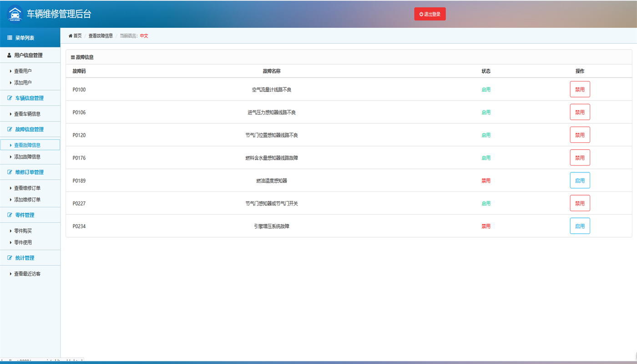Click fault name 燃油温度感知器
Screen dimensions: 637x364
pyautogui.click(x=272, y=181)
